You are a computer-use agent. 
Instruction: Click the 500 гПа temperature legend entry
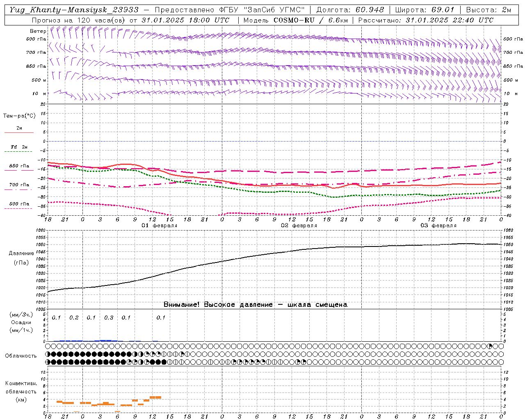pos(19,204)
